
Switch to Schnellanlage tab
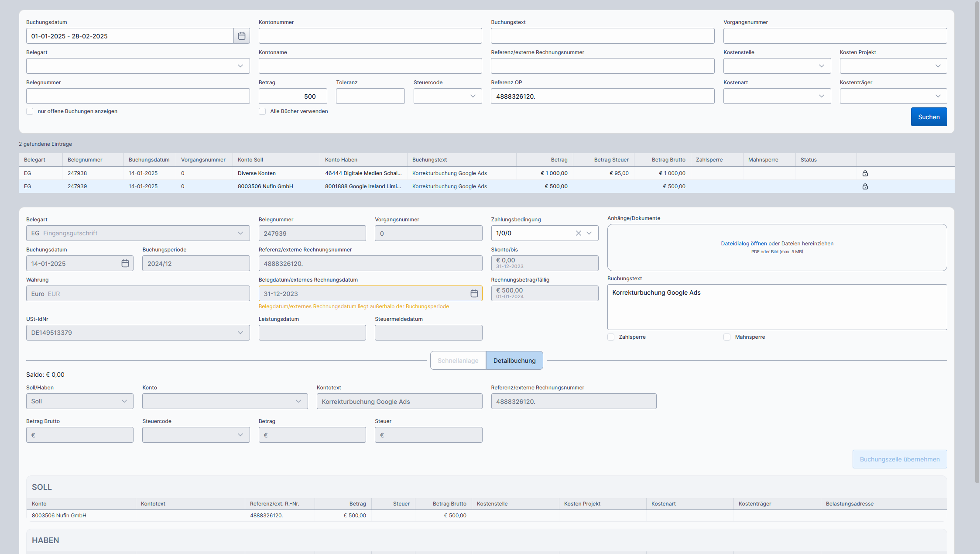[458, 361]
